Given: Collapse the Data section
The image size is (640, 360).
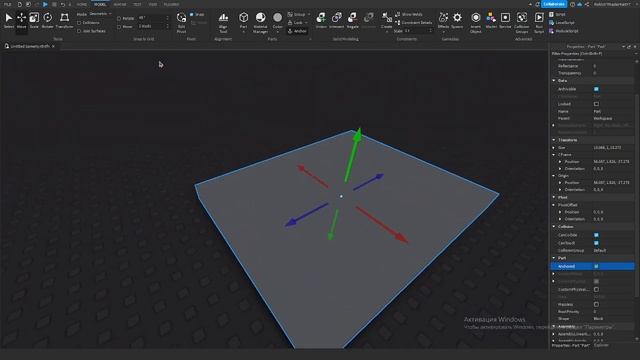Looking at the screenshot, I should pos(554,80).
